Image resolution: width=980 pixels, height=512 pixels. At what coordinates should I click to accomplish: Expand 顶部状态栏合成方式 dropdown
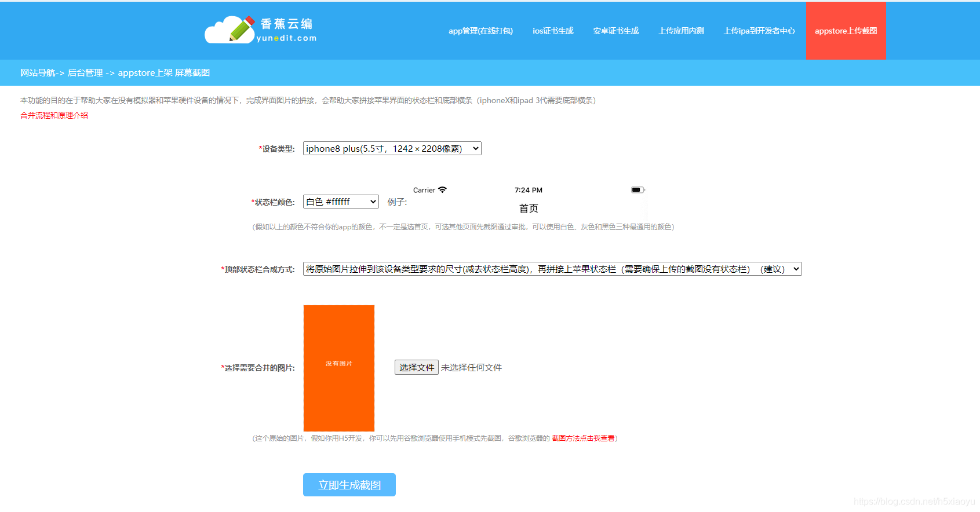[552, 269]
